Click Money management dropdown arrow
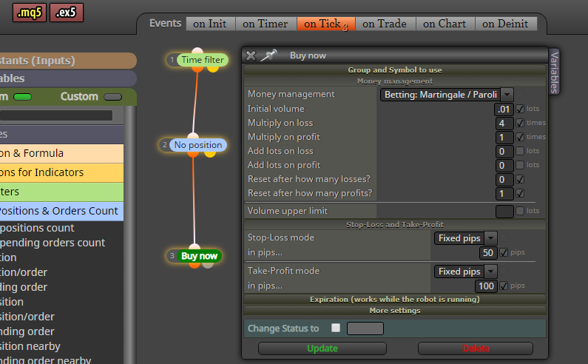588x364 pixels. click(x=507, y=95)
